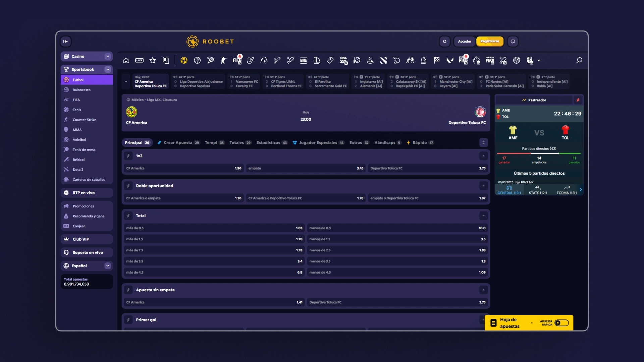Open Soporte en vivo in sidebar
Screen dimensions: 644x362
[x=87, y=252]
